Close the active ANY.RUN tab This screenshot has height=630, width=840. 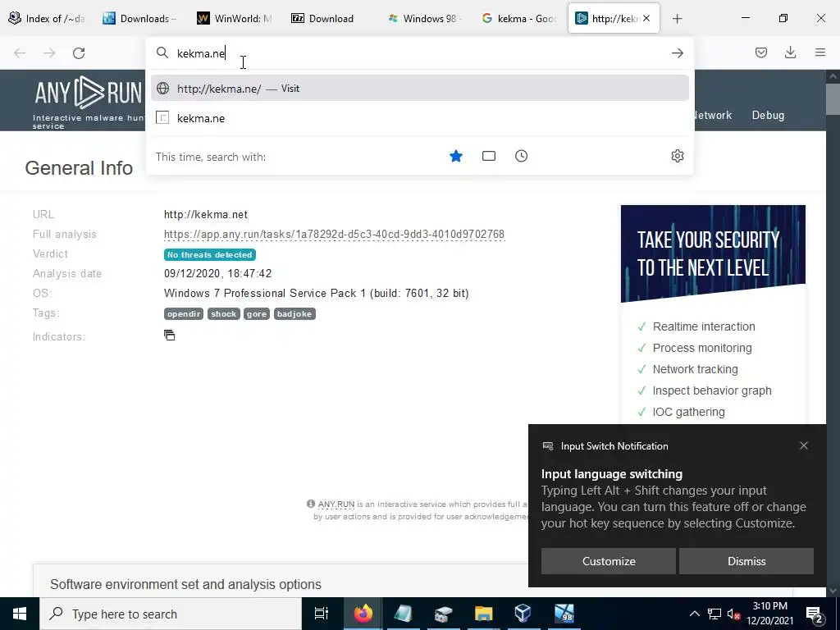tap(646, 18)
